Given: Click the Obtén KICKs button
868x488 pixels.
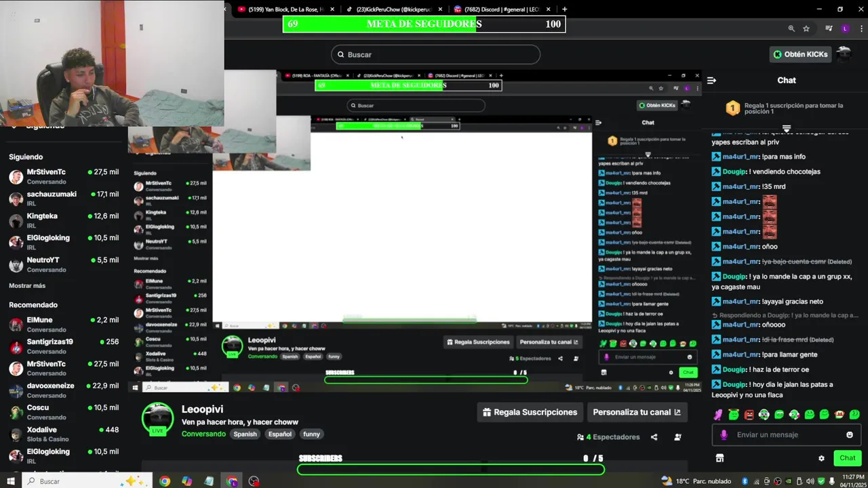Looking at the screenshot, I should coord(801,54).
